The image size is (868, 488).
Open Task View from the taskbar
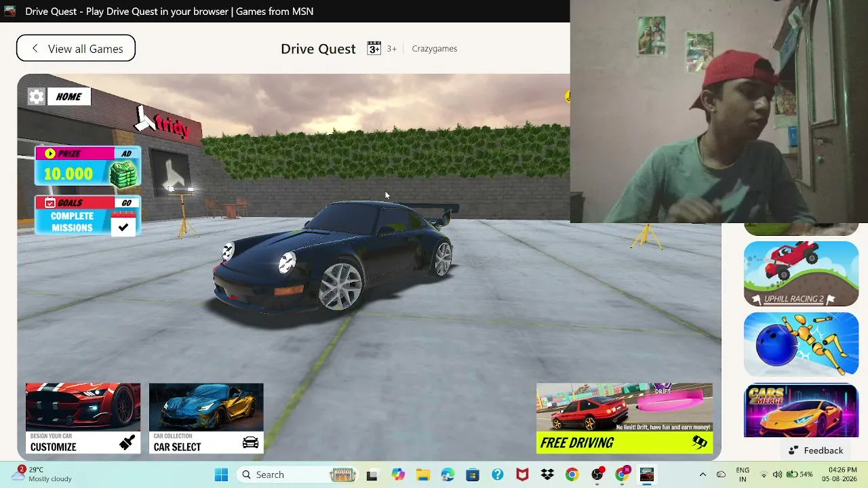(372, 475)
